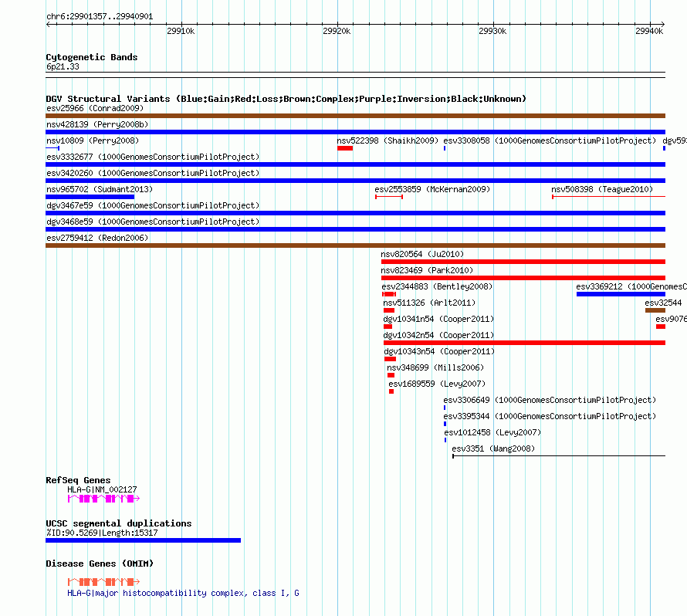687x616 pixels.
Task: Click the RefSeq Genes track title
Action: 79,480
